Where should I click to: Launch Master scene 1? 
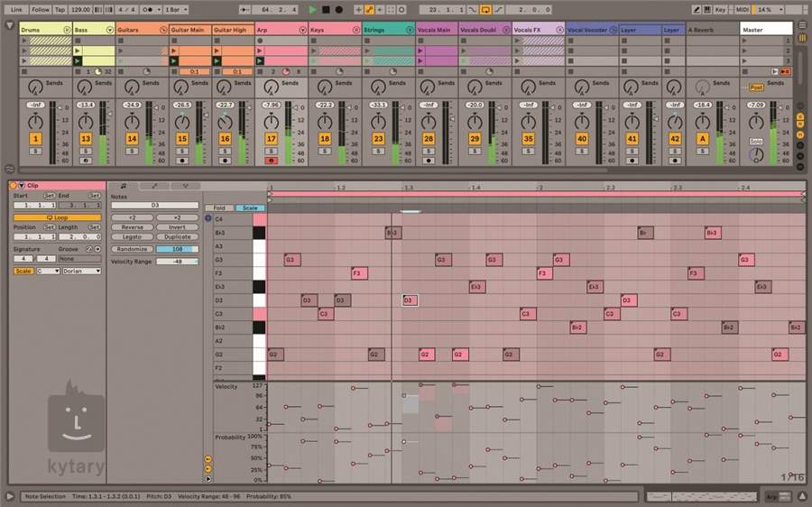tap(744, 41)
